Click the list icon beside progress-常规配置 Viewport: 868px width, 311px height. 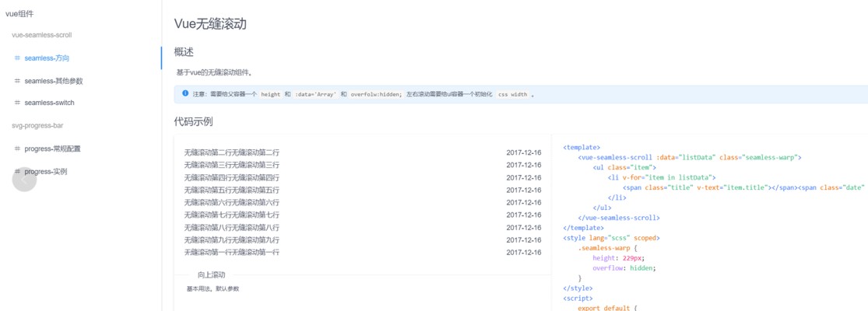click(17, 149)
